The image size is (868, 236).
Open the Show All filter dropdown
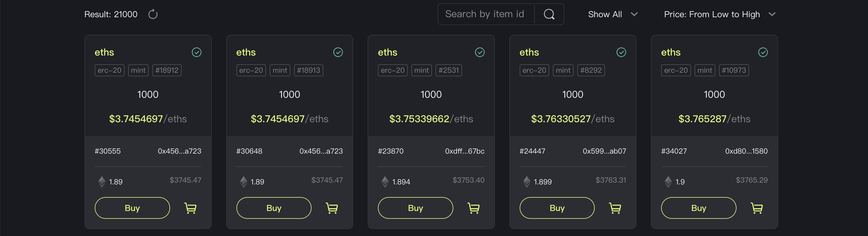tap(613, 14)
